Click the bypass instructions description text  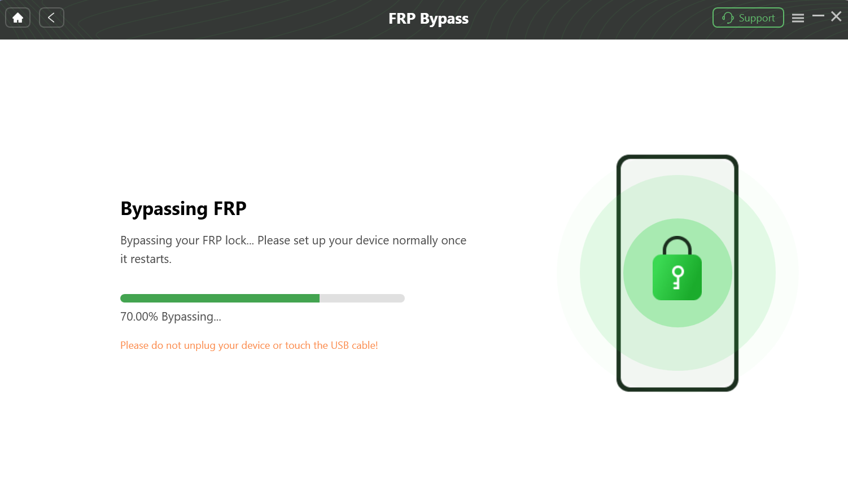[292, 249]
